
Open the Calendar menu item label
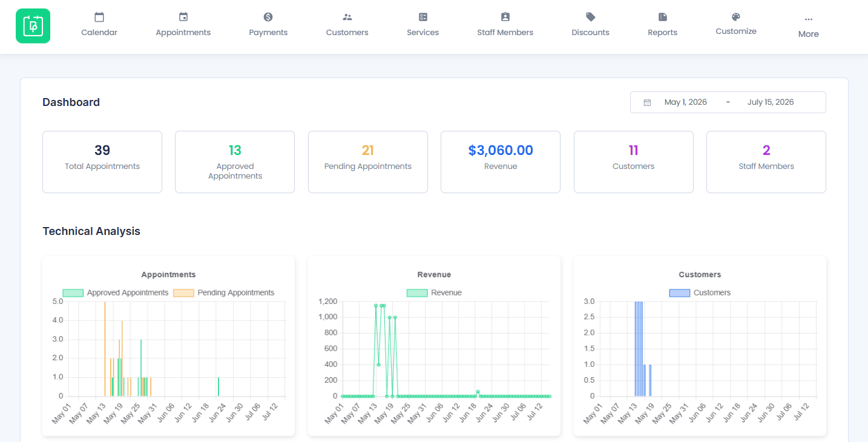pos(99,33)
